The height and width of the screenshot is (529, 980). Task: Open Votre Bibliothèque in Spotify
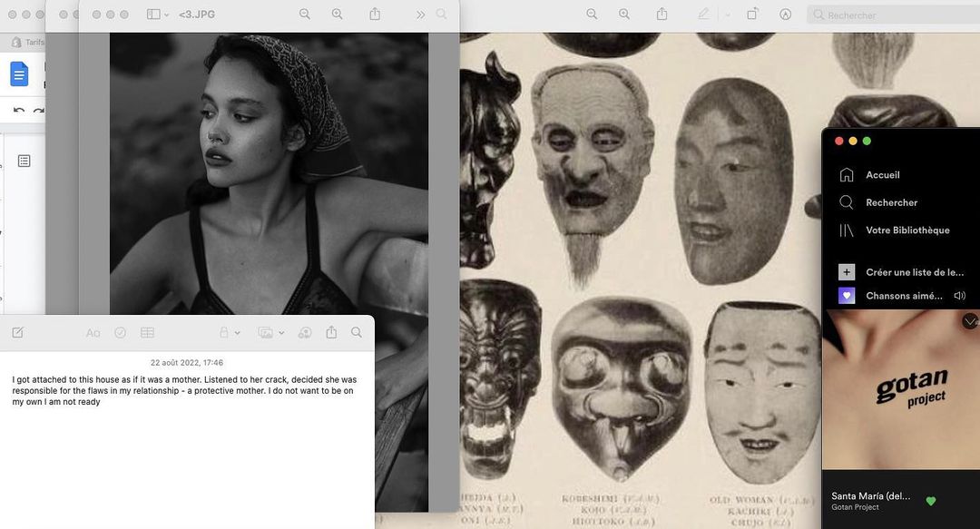[906, 230]
